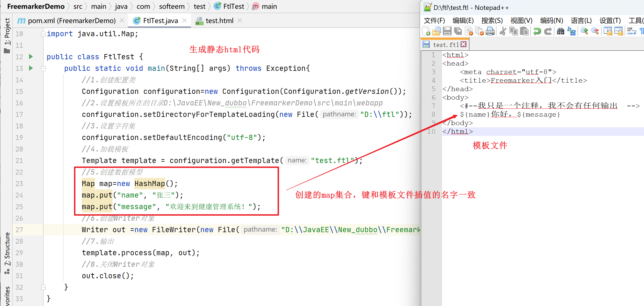The image size is (644, 306).
Task: Click the Undo arrow in Notepad++ toolbar
Action: point(537,31)
